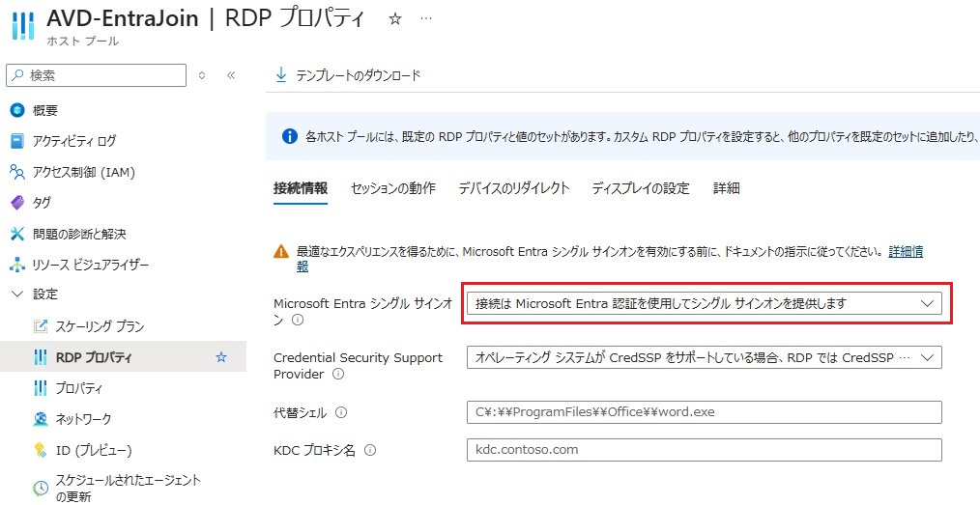Switch to セッションの動作 tab
The width and height of the screenshot is (980, 505).
(x=392, y=188)
